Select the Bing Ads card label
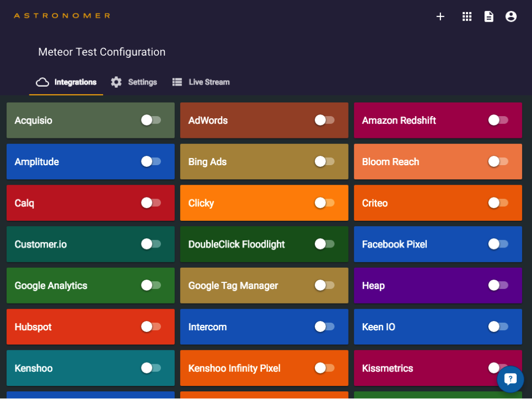Image resolution: width=532 pixels, height=399 pixels. pyautogui.click(x=207, y=162)
